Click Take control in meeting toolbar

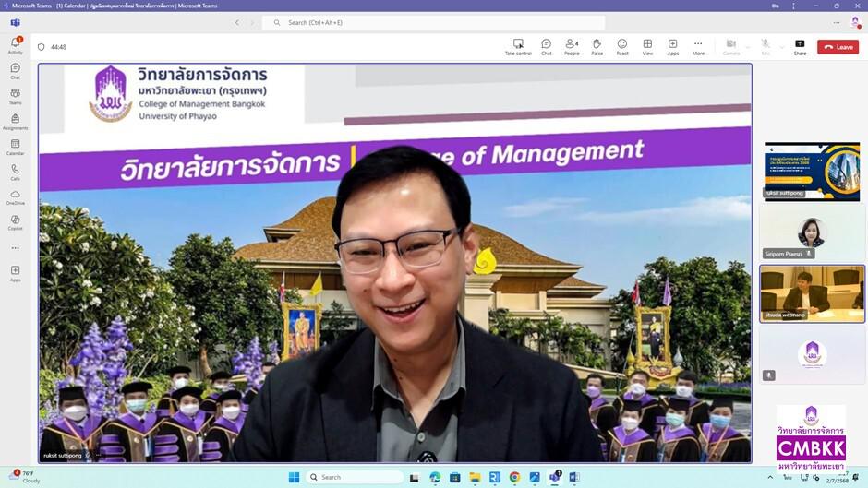(518, 47)
